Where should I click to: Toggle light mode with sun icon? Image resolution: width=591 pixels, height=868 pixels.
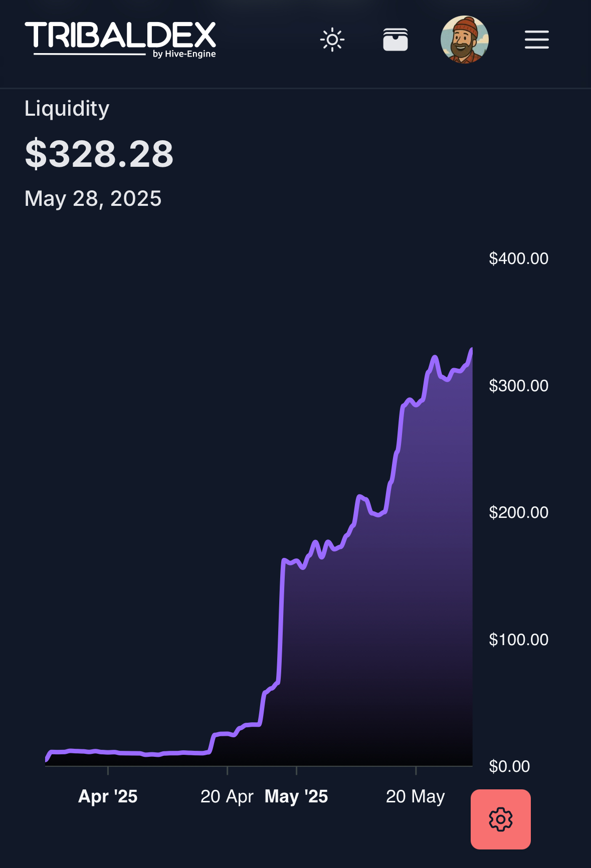pyautogui.click(x=332, y=40)
